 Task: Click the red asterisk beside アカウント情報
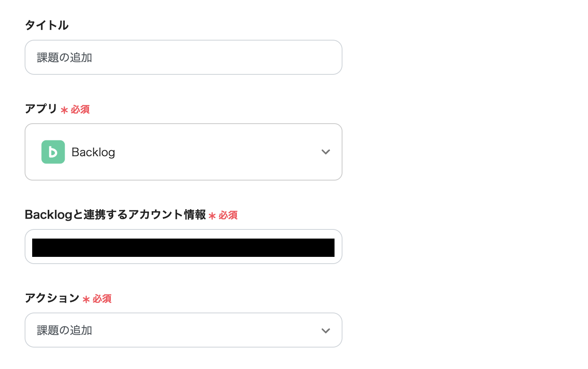click(x=212, y=216)
